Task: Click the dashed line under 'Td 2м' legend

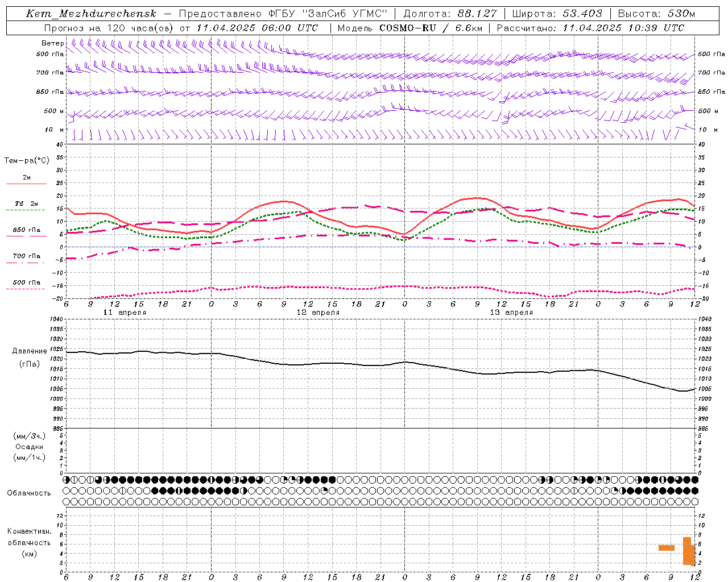Action: tap(25, 210)
